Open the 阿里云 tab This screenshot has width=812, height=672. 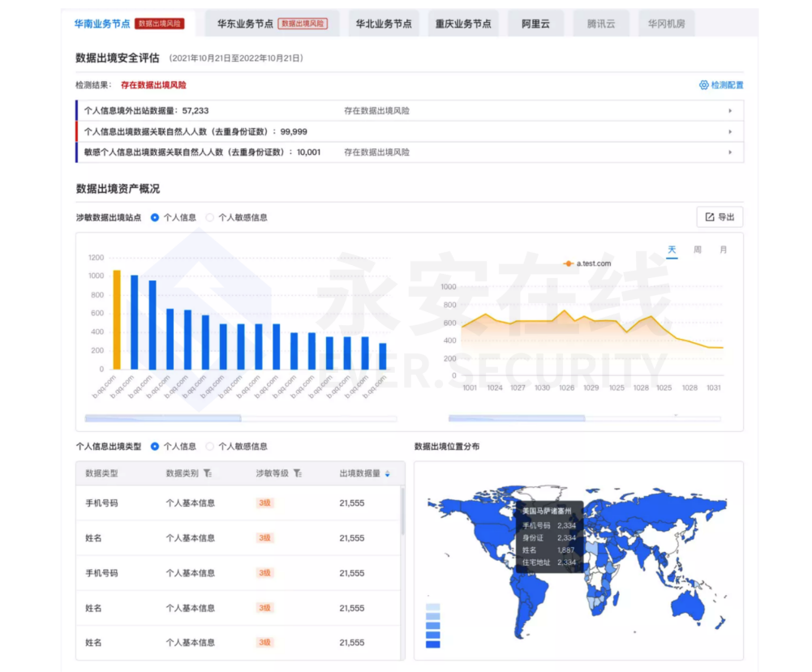click(x=535, y=24)
